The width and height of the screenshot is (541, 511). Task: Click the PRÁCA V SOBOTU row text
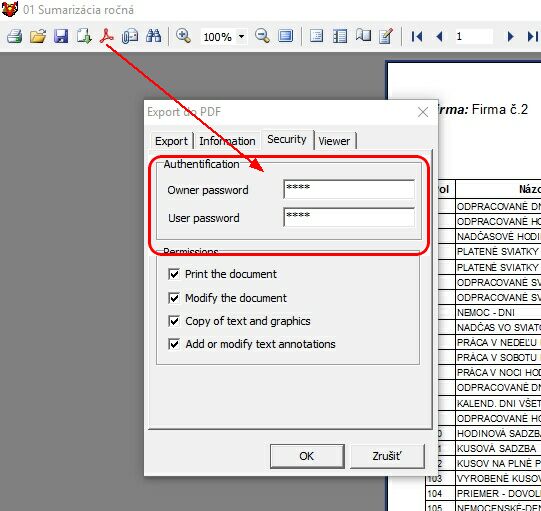(x=497, y=358)
